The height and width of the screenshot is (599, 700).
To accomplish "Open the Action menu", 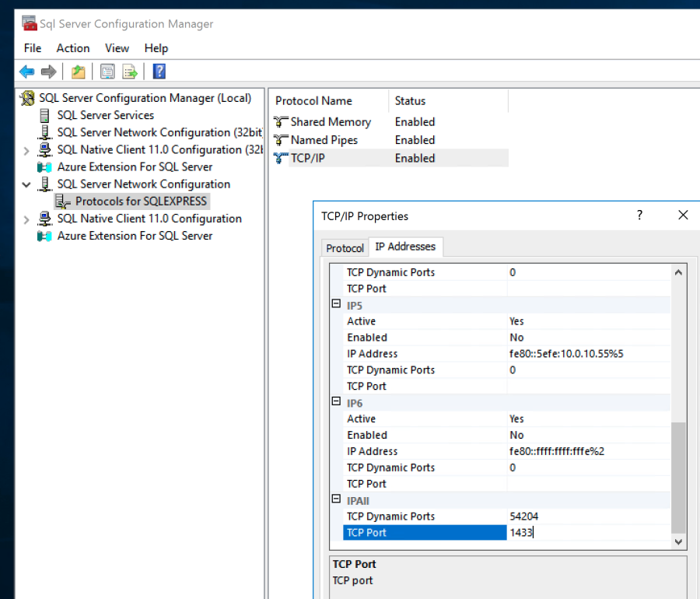I will 72,48.
